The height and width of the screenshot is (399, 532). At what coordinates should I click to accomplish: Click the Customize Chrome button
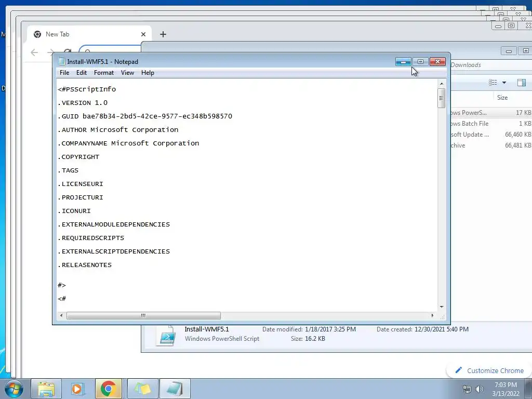[x=489, y=370]
